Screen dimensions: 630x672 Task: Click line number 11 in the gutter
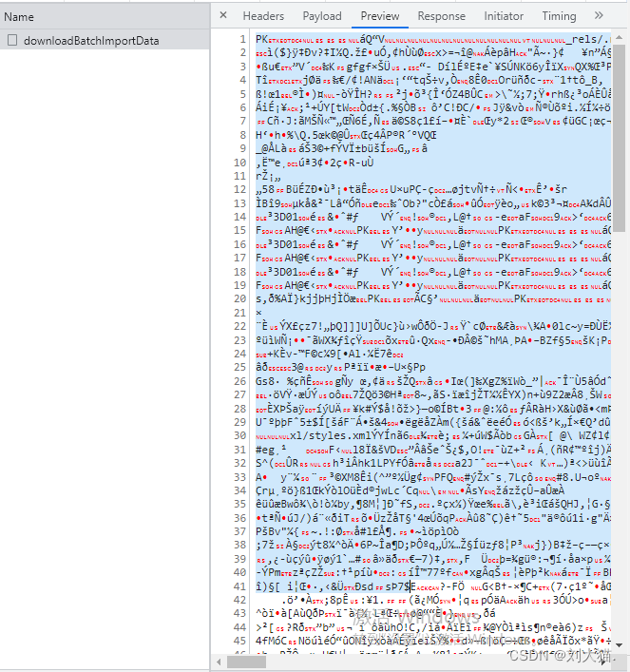click(x=240, y=176)
